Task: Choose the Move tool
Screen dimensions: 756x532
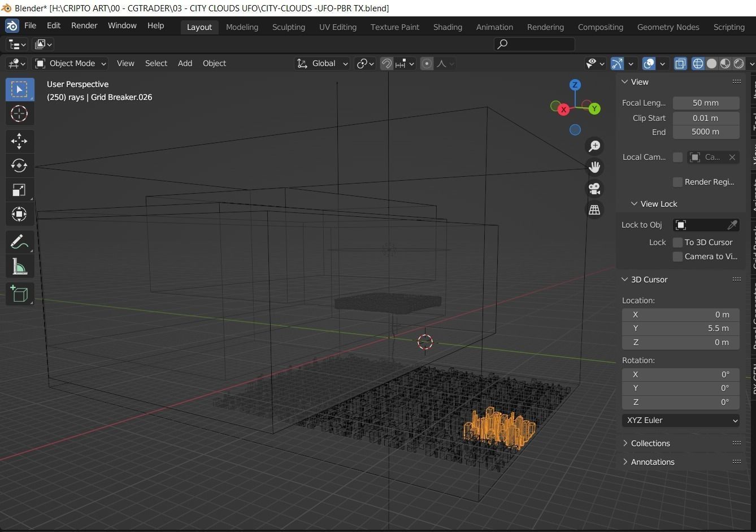Action: pos(19,141)
